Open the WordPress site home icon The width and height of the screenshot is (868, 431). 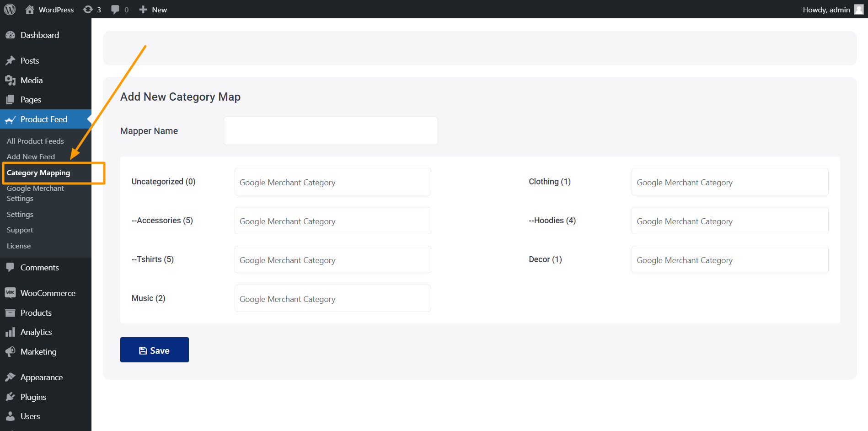[30, 10]
